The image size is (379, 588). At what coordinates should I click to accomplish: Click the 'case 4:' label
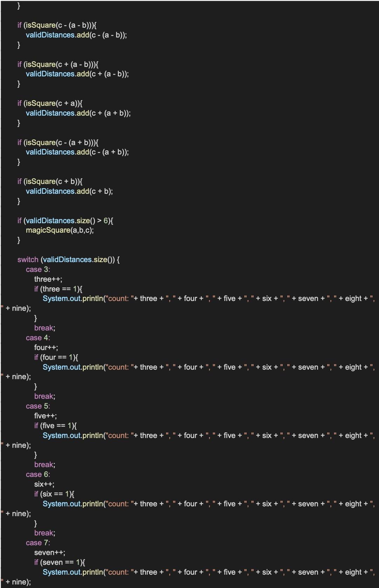pyautogui.click(x=38, y=338)
